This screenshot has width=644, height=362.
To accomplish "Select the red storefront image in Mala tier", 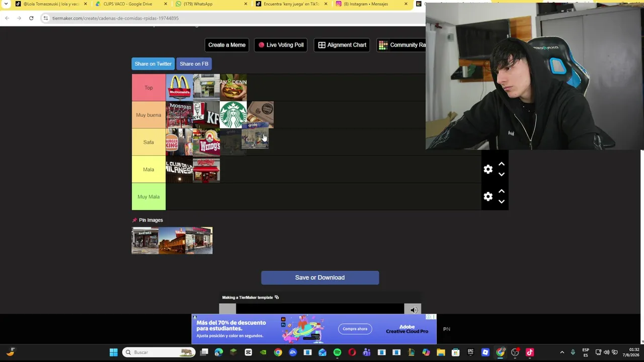I will (x=206, y=169).
